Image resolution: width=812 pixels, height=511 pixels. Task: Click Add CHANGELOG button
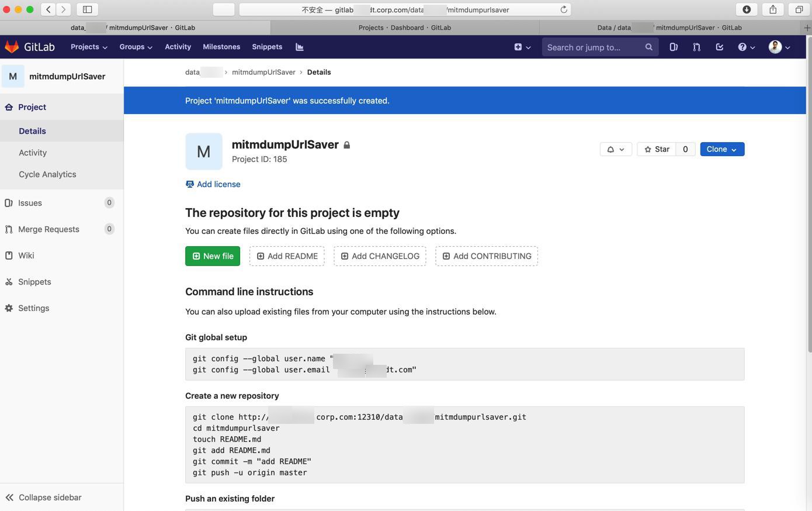point(380,256)
